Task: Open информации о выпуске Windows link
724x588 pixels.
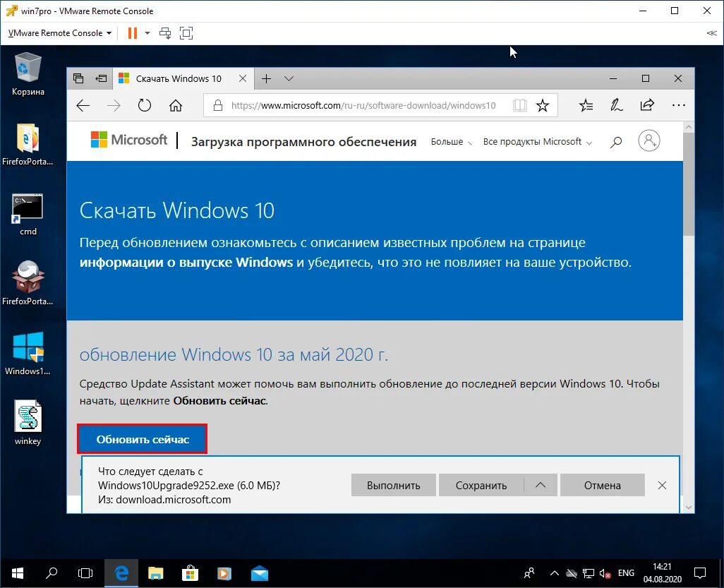Action: 186,263
